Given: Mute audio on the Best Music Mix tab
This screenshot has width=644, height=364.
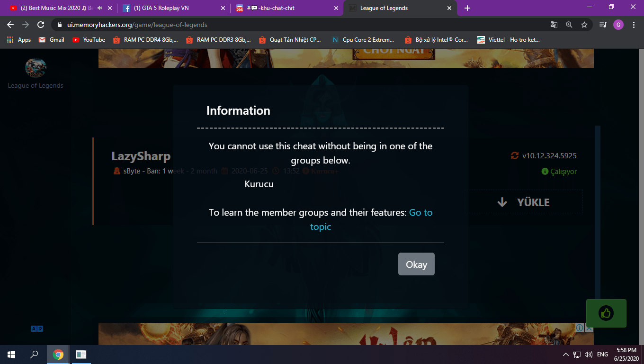Looking at the screenshot, I should [100, 8].
